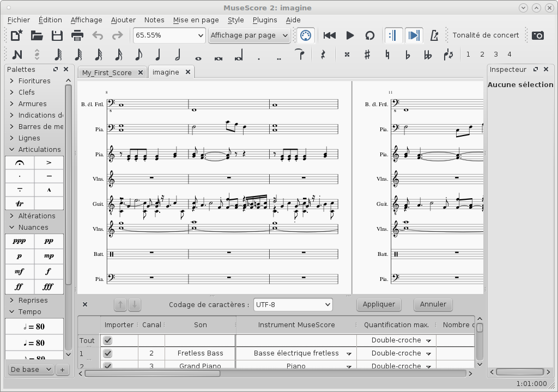Choose the ppp dynamic in Nuances
Viewport: 558px width, 392px height.
point(20,241)
